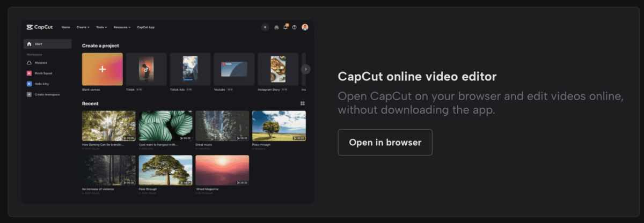Expand the Resources dropdown menu

click(x=122, y=27)
